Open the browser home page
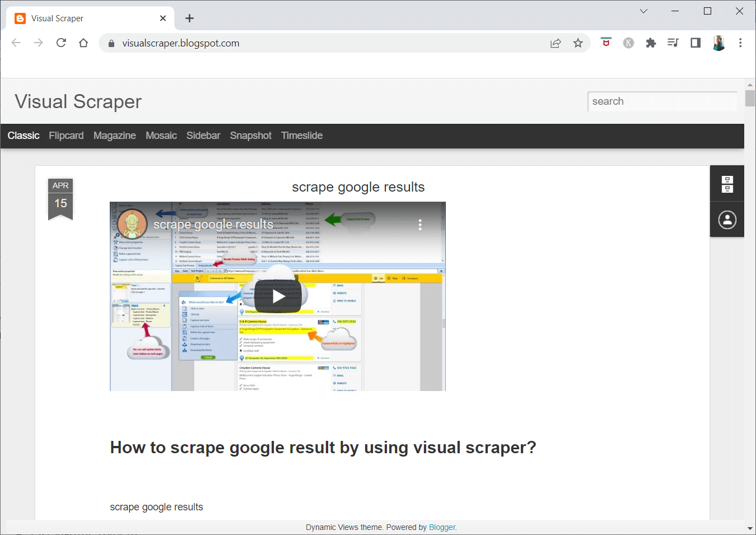This screenshot has width=756, height=535. coord(83,43)
